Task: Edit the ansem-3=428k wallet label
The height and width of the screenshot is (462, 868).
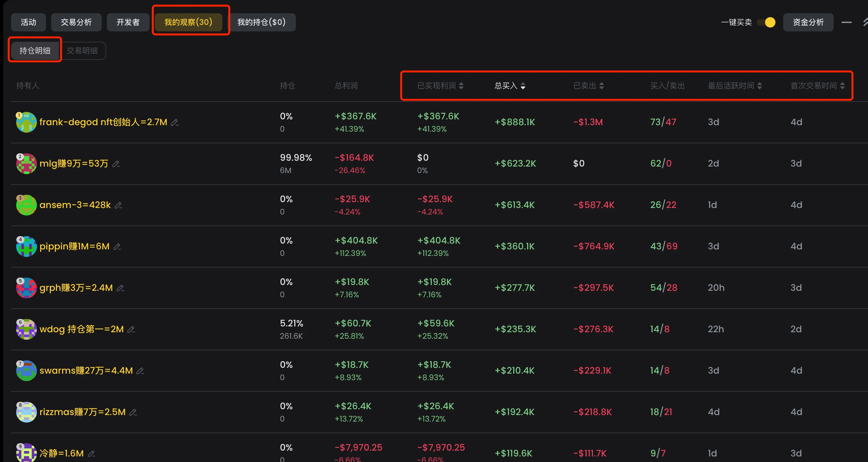Action: 118,205
